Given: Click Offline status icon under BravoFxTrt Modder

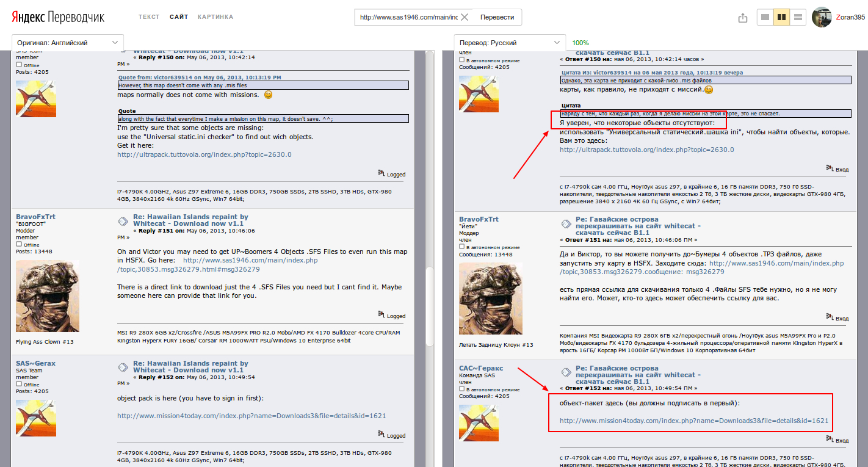Looking at the screenshot, I should (19, 244).
